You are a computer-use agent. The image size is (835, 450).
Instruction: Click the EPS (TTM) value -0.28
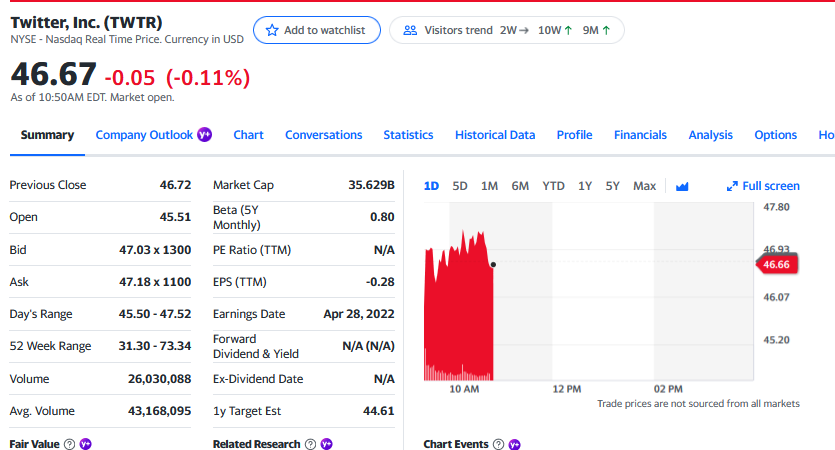pyautogui.click(x=380, y=282)
